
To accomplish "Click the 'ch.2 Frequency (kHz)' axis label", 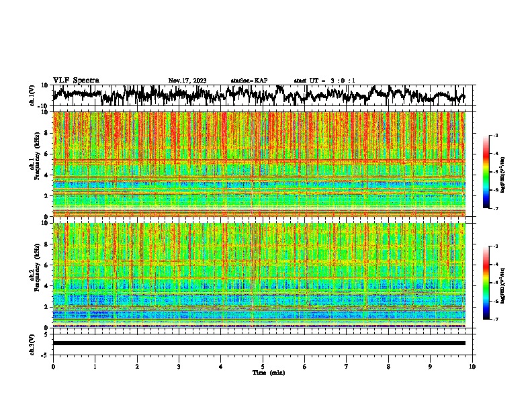I will click(34, 267).
